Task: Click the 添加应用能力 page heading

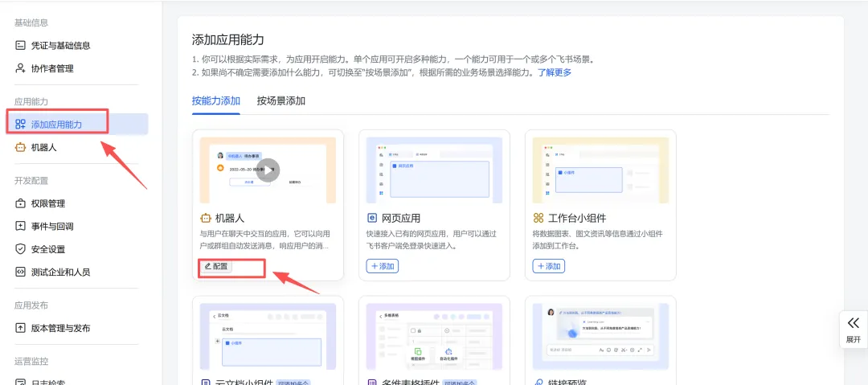Action: point(228,40)
